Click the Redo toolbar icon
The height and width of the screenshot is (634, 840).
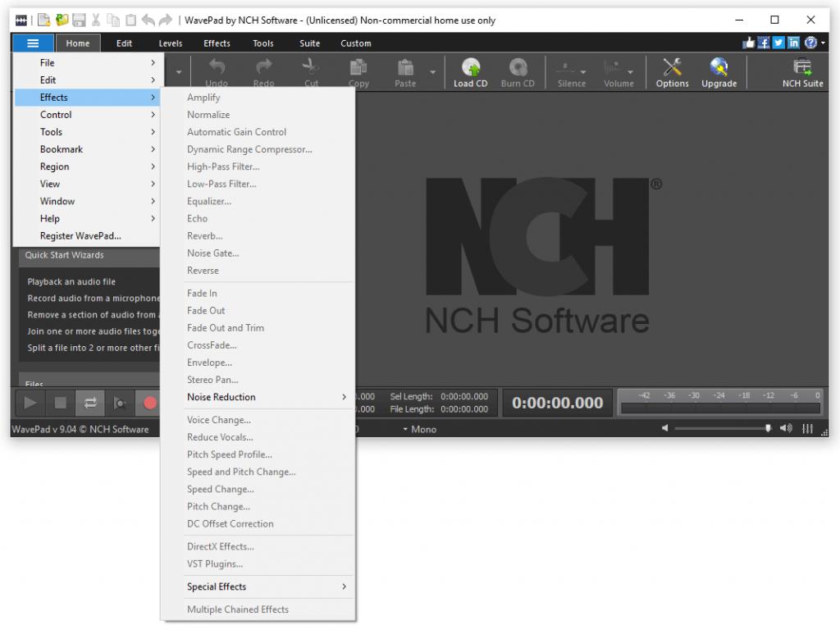[x=263, y=72]
